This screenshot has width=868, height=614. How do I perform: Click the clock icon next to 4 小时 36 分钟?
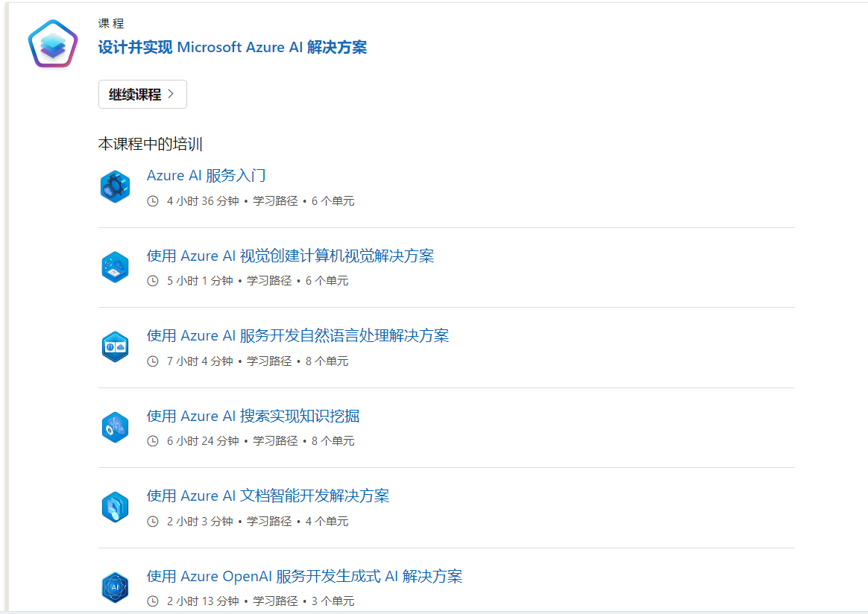coord(153,201)
